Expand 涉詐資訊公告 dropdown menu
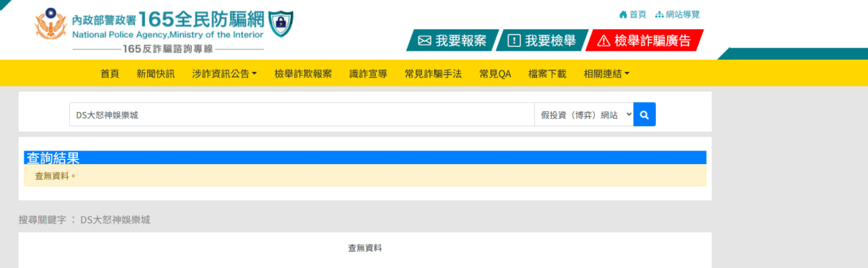 click(x=224, y=74)
